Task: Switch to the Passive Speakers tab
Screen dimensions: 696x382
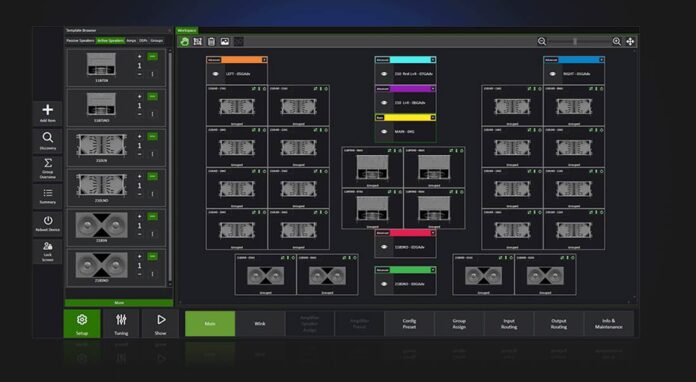Action: [x=80, y=40]
